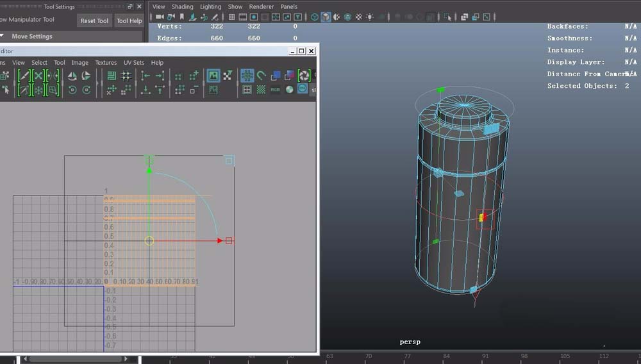Open the Textures menu in UV editor
The width and height of the screenshot is (641, 364).
point(106,63)
